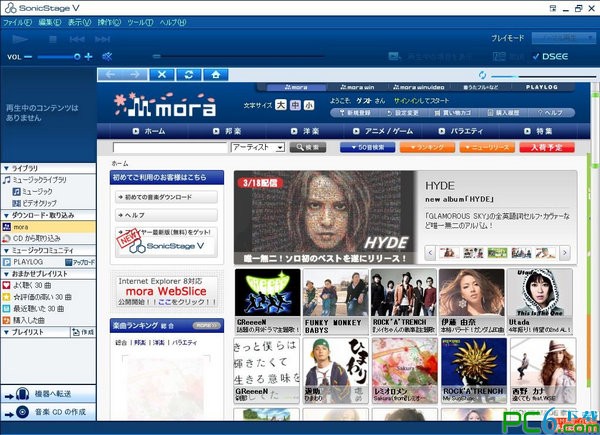Click the 作成 playlist create button
The height and width of the screenshot is (435, 600).
tap(83, 332)
